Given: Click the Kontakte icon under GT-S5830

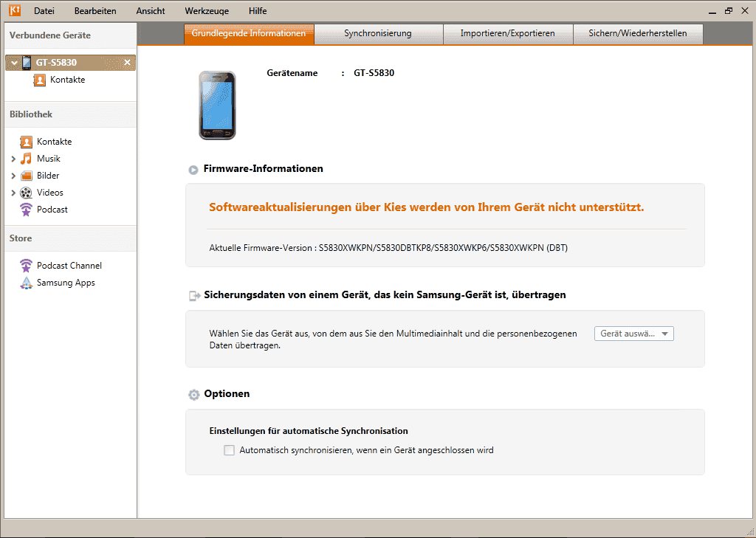Looking at the screenshot, I should click(40, 80).
